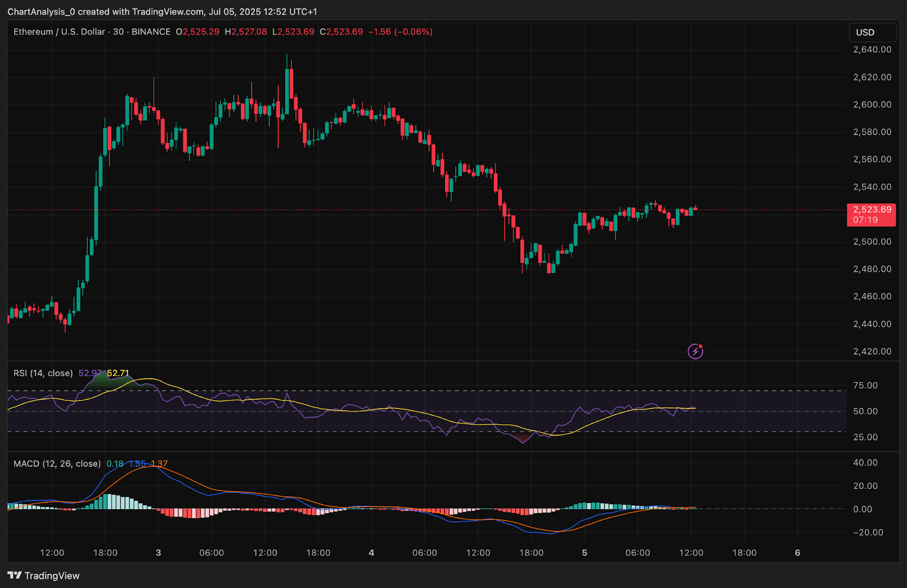Click the lightning quick-trade icon on the chart

point(694,351)
